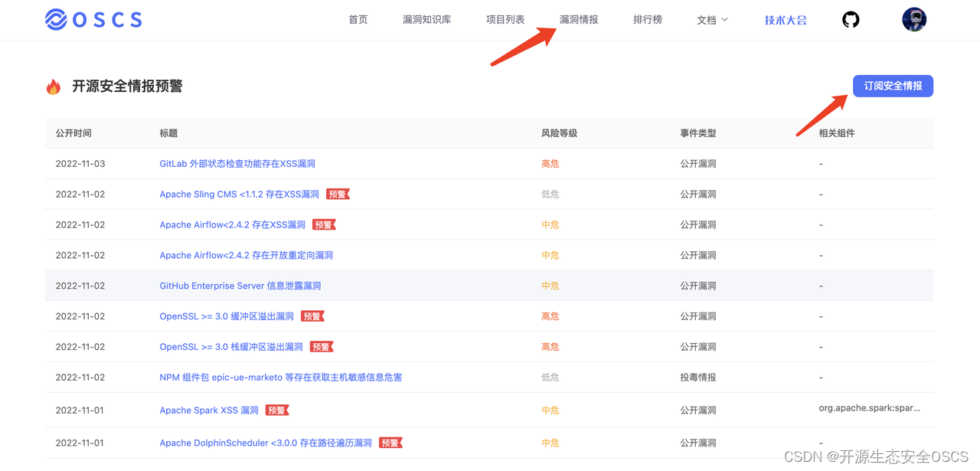Open Apache Airflow<2.4.2 存在开放重定向漏洞 link

pos(246,256)
